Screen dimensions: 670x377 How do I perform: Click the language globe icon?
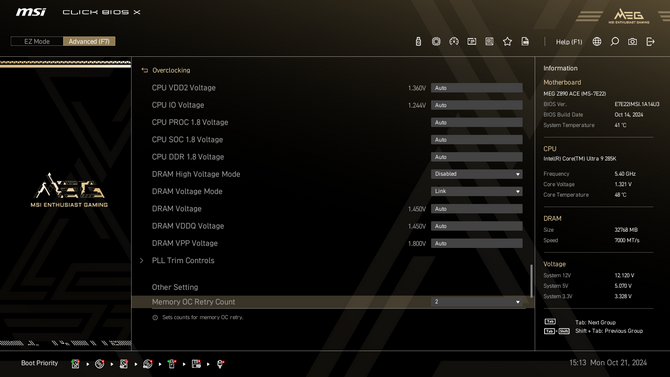pyautogui.click(x=597, y=41)
